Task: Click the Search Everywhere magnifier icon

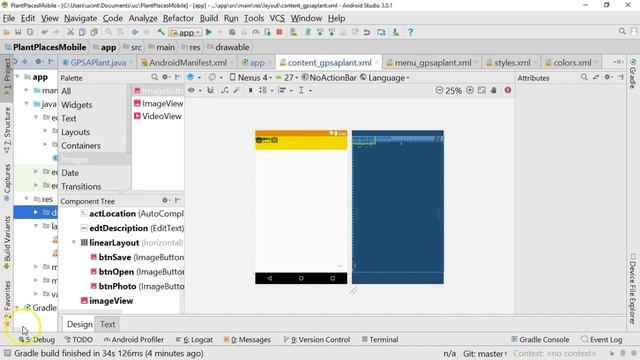Action: (x=622, y=31)
